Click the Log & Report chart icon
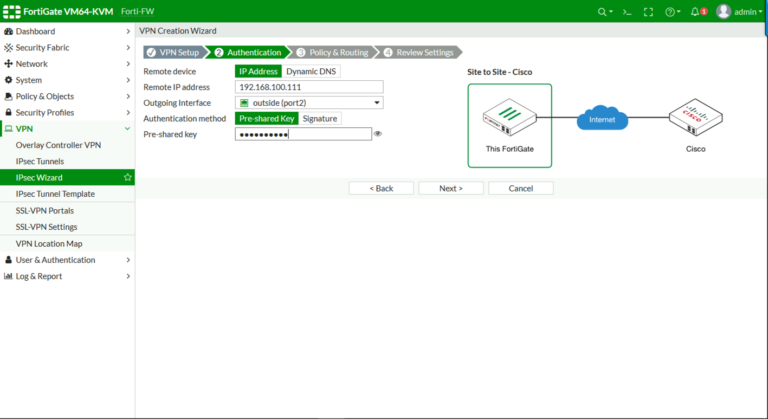768x419 pixels. tap(8, 276)
